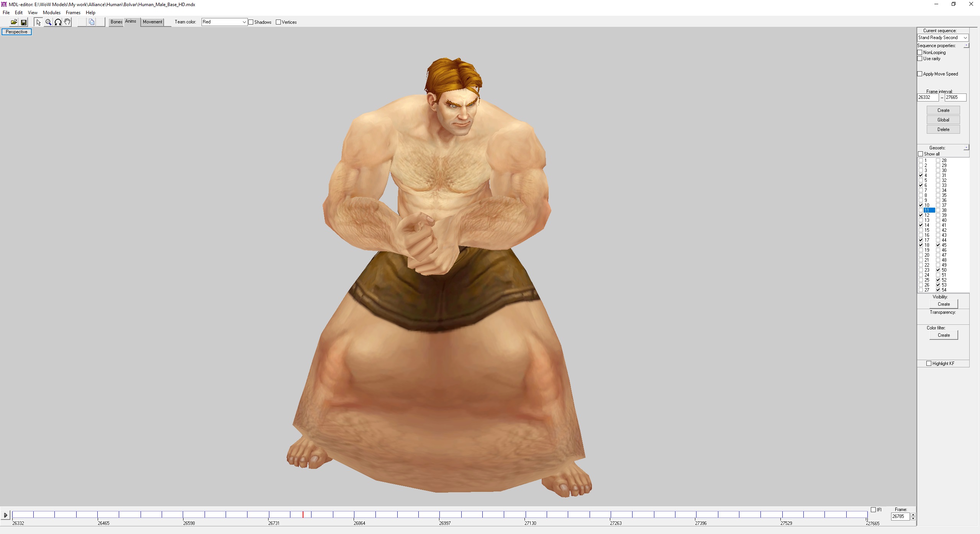
Task: Open a model file with folder icon
Action: 14,22
